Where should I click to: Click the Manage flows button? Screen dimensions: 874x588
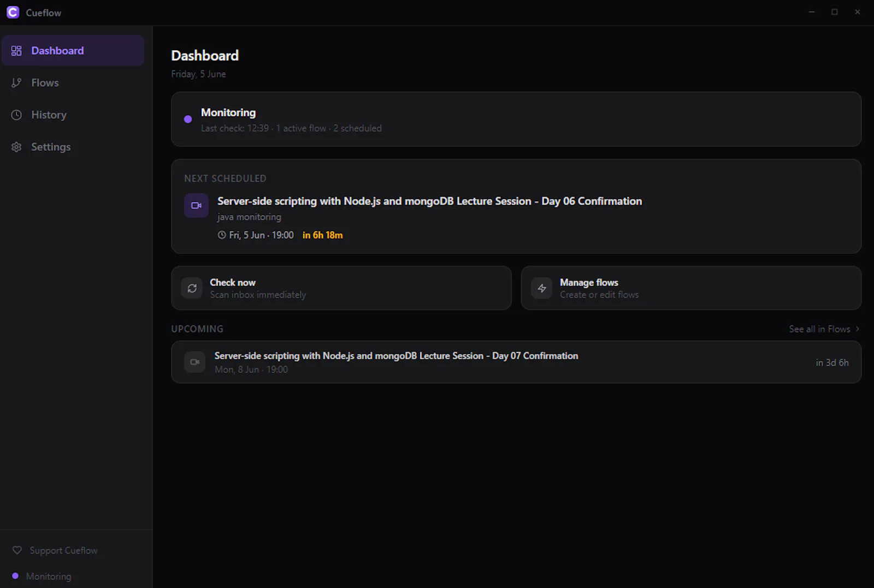[691, 288]
